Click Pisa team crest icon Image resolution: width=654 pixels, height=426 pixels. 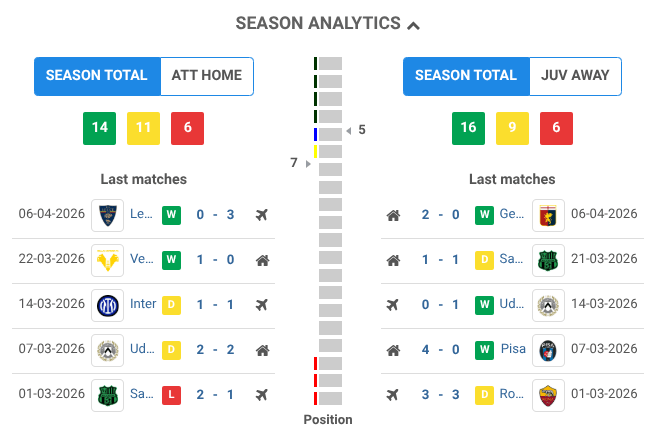coord(547,350)
